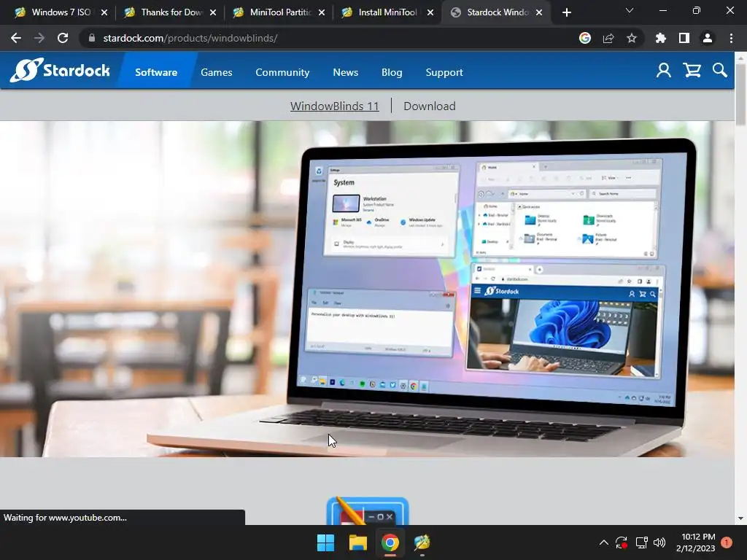Click the Chrome taskbar icon
The height and width of the screenshot is (560, 747).
tap(390, 542)
